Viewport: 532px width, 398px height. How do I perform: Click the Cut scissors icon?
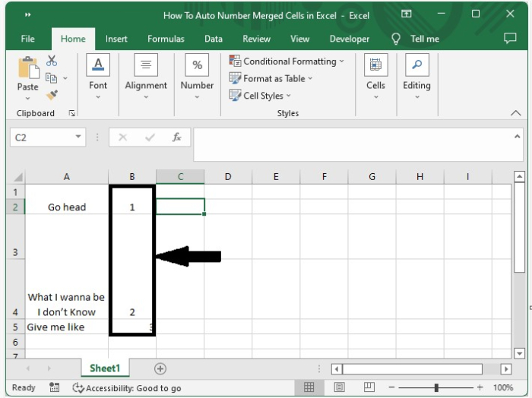52,61
